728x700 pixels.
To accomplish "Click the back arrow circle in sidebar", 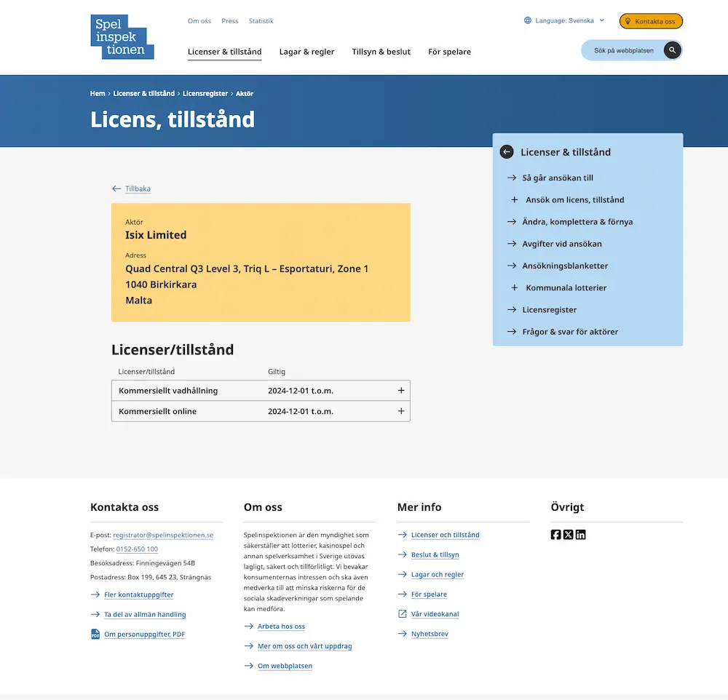I will click(507, 152).
